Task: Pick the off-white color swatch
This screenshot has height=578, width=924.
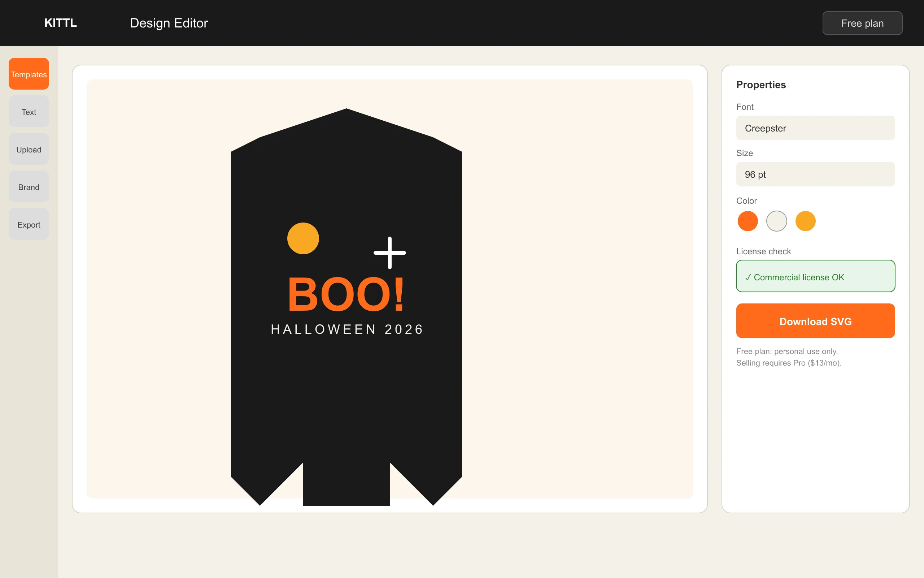Action: (776, 221)
